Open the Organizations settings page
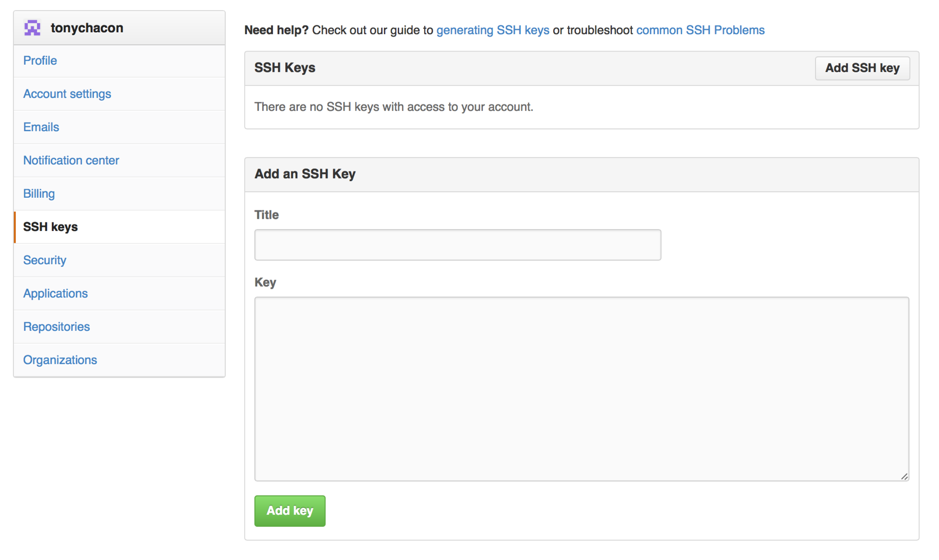This screenshot has height=560, width=939. (x=60, y=359)
